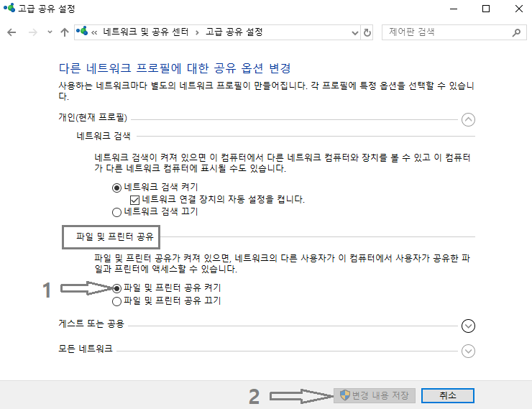Click the 고급 공유 설정 breadcrumb
532x409 pixels.
[234, 32]
